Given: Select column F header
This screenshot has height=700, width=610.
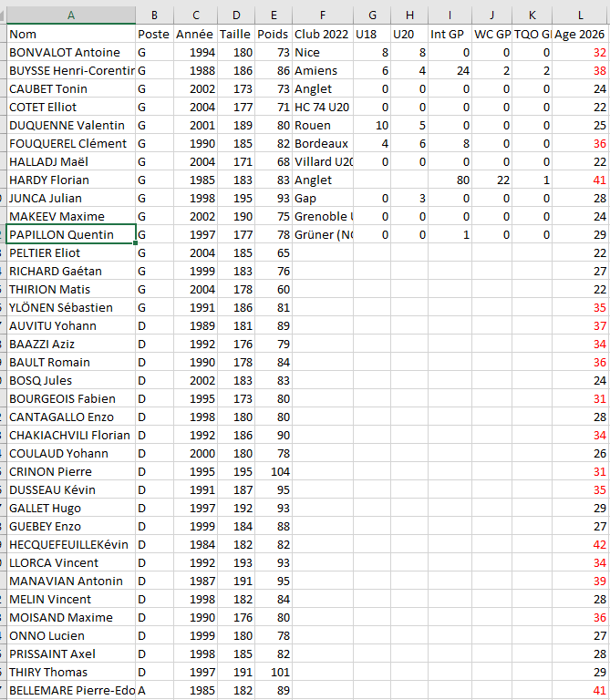Looking at the screenshot, I should coord(323,15).
